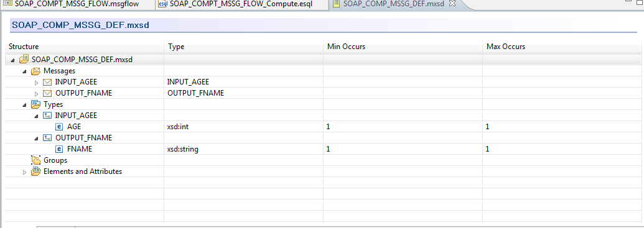The image size is (644, 228).
Task: Select the Types tree node
Action: pyautogui.click(x=53, y=104)
